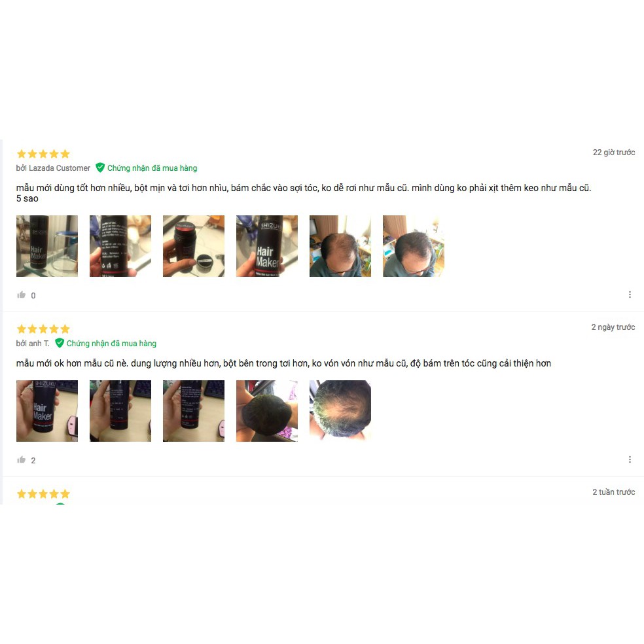This screenshot has width=644, height=644.
Task: Open anh T.'s first Hair Maker bottle photo
Action: (47, 411)
